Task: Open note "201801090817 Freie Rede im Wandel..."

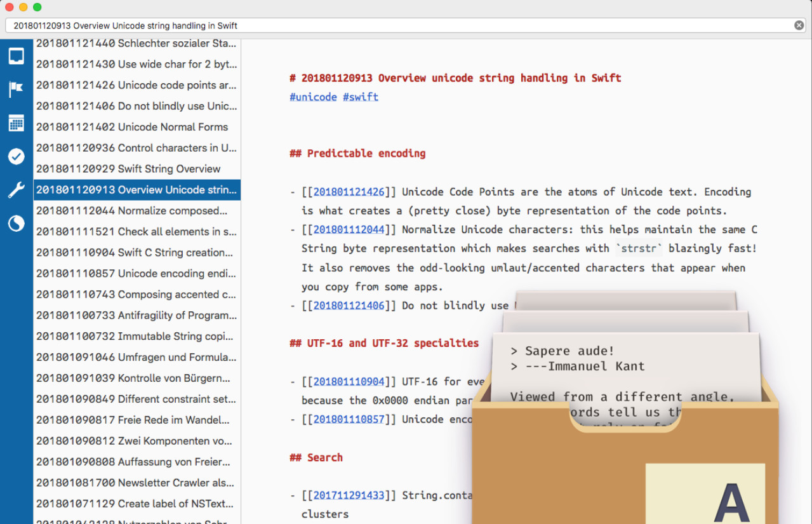Action: [x=137, y=420]
